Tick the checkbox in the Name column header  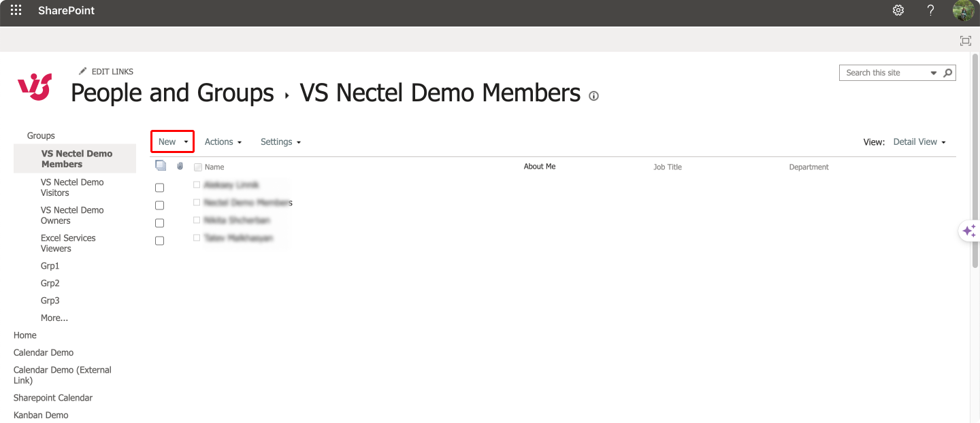tap(198, 167)
